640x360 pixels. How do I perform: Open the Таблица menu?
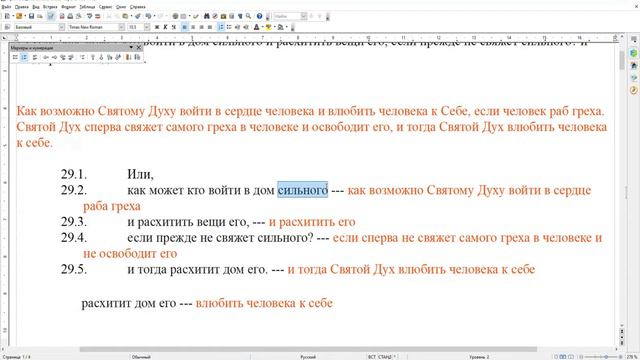coord(87,7)
